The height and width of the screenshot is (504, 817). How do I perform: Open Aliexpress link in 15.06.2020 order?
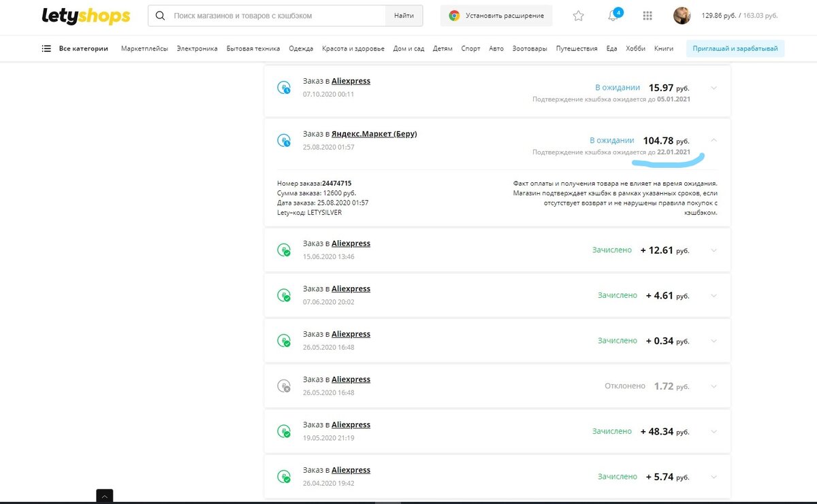click(x=351, y=243)
